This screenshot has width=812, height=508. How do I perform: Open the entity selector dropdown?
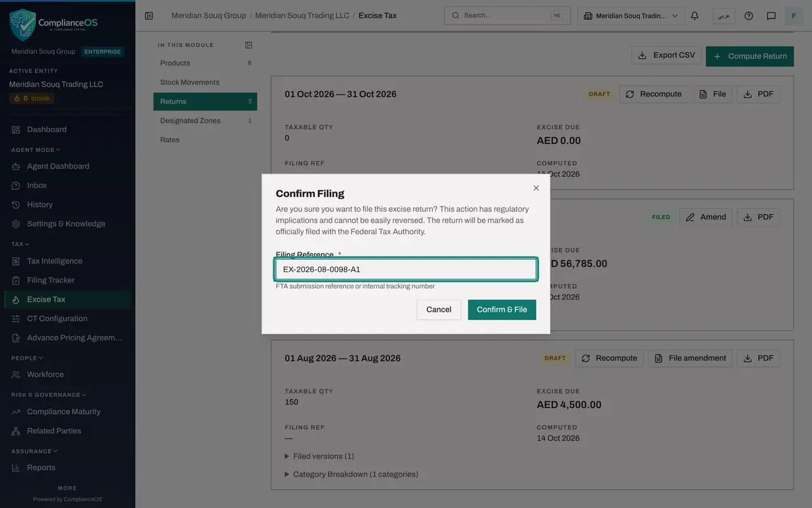631,16
